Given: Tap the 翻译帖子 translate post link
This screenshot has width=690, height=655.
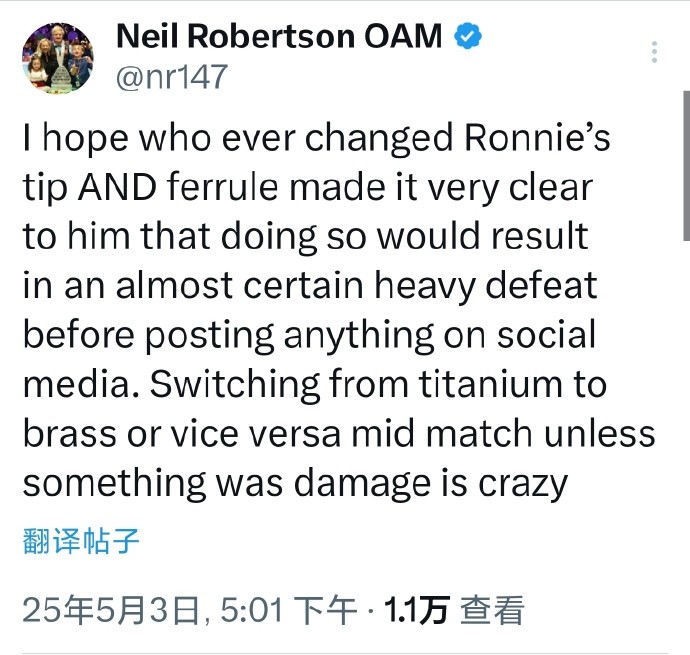Looking at the screenshot, I should pyautogui.click(x=80, y=542).
